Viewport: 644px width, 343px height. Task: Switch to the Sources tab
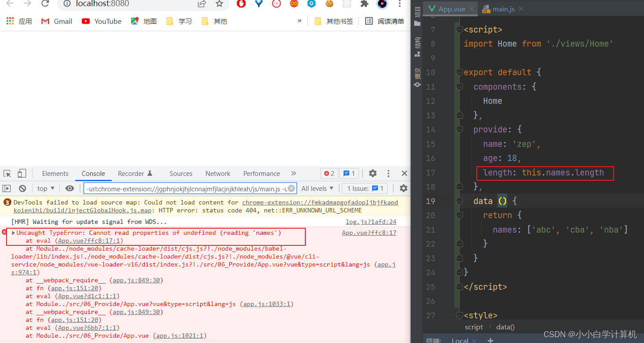pos(181,174)
